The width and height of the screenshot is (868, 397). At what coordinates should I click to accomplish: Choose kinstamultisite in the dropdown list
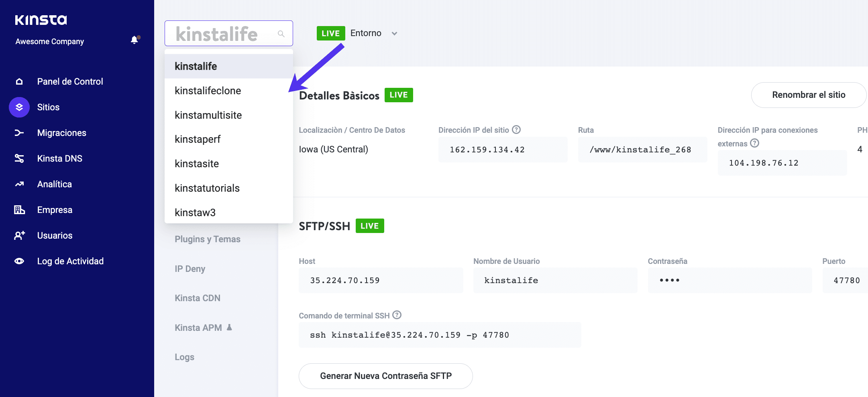point(208,115)
